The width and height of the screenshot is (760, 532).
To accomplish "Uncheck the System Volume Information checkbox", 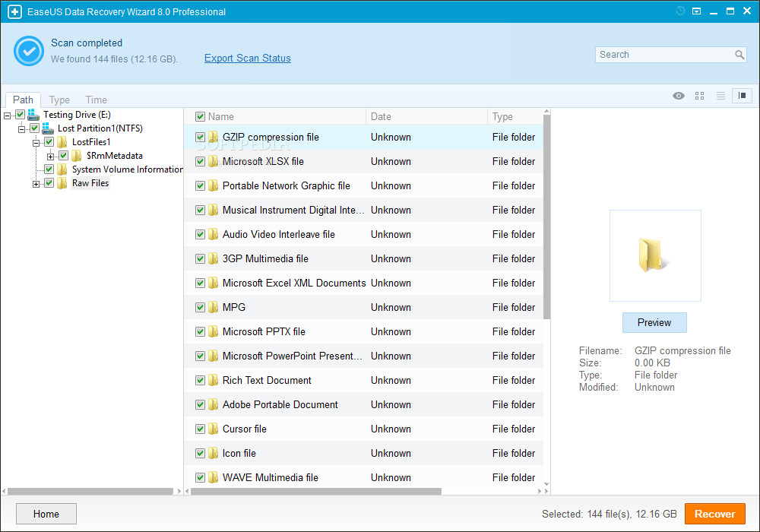I will click(49, 169).
